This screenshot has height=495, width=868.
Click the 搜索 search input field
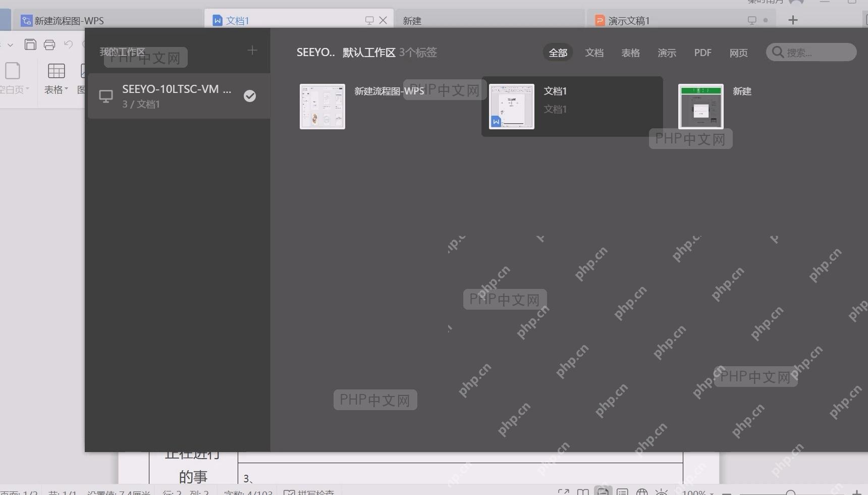(811, 52)
